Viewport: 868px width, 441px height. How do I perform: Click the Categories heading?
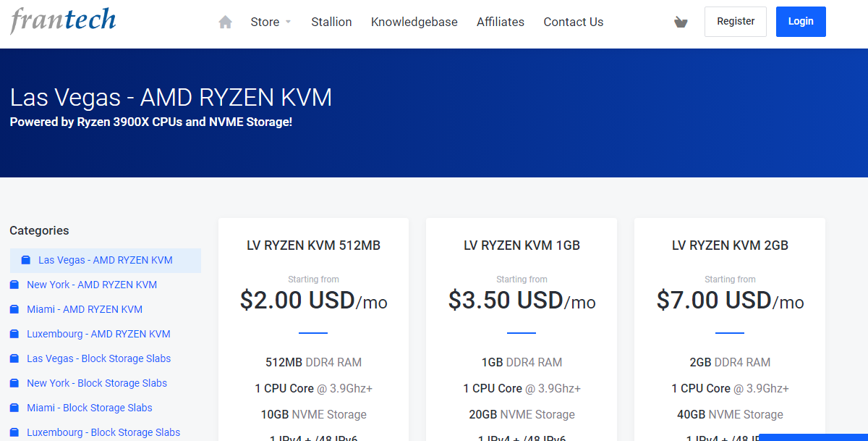(39, 230)
